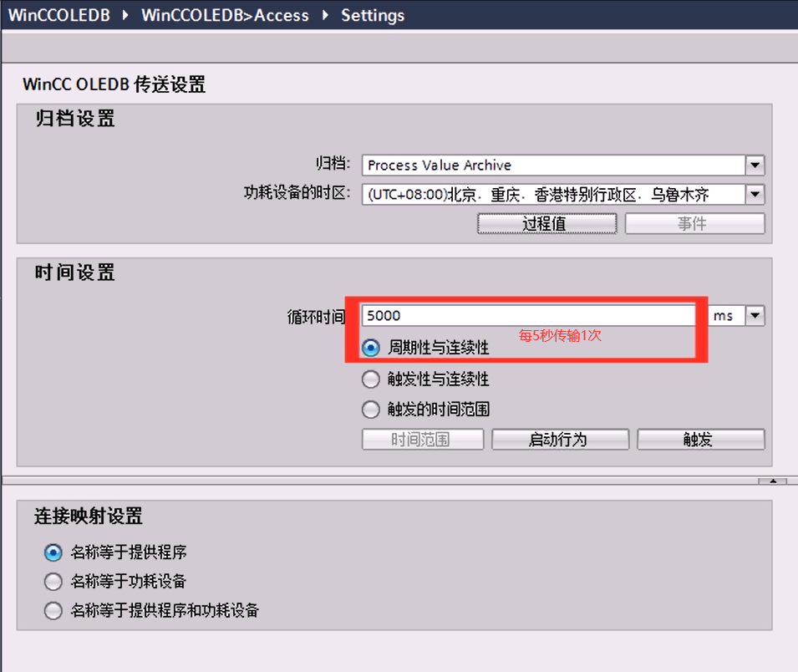Select the 周期性与连续性 radio option
The height and width of the screenshot is (672, 798).
click(x=370, y=348)
